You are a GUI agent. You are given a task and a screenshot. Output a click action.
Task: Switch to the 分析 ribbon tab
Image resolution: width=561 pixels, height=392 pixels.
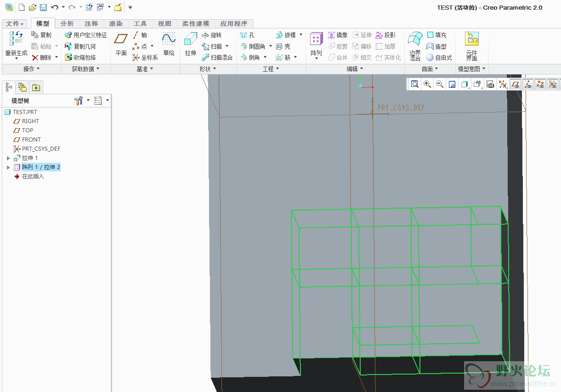[67, 23]
